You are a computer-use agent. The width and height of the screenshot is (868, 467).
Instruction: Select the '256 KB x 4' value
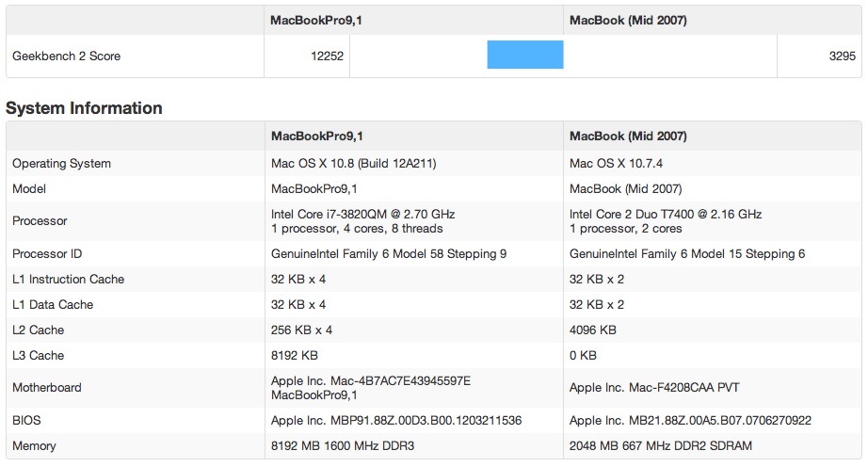[x=301, y=330]
